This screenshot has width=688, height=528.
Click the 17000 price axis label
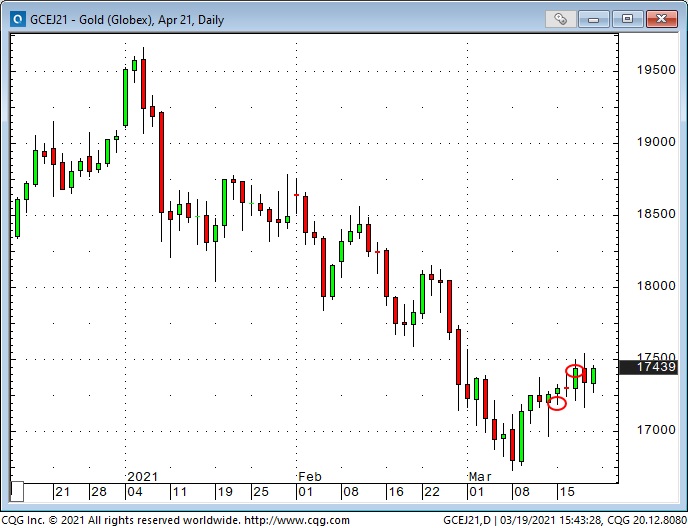point(656,429)
